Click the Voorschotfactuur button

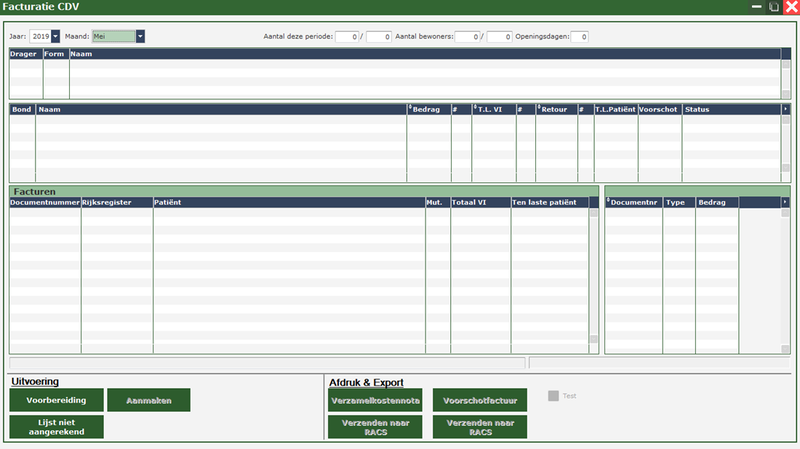pyautogui.click(x=480, y=400)
